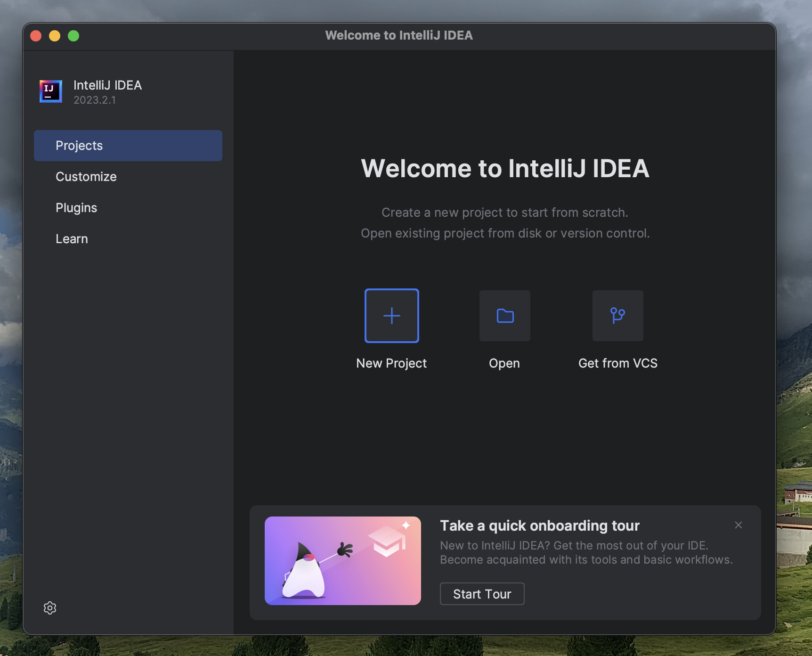Click the Get from VCS branch icon

tap(618, 316)
